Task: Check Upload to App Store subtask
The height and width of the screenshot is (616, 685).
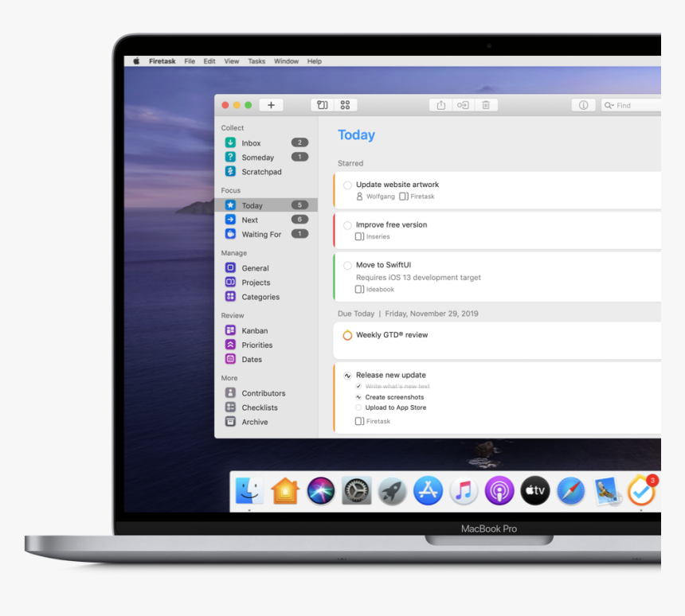Action: [358, 407]
